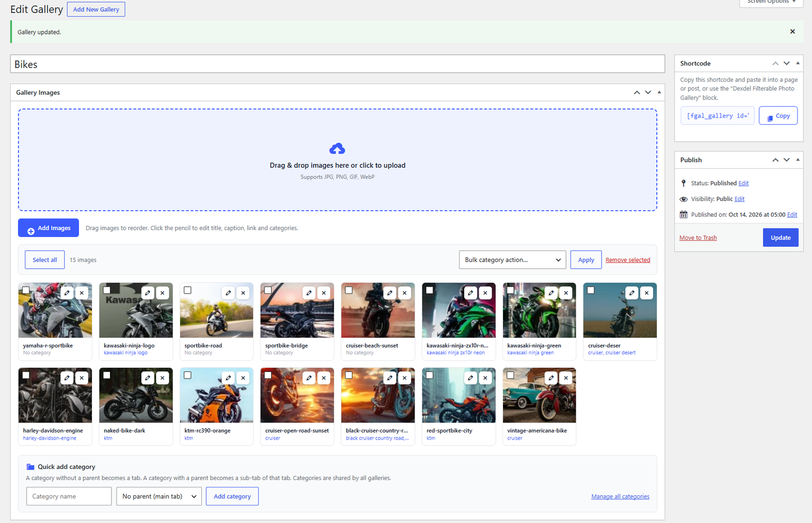Focus the Category name input field
The image size is (812, 523).
69,496
